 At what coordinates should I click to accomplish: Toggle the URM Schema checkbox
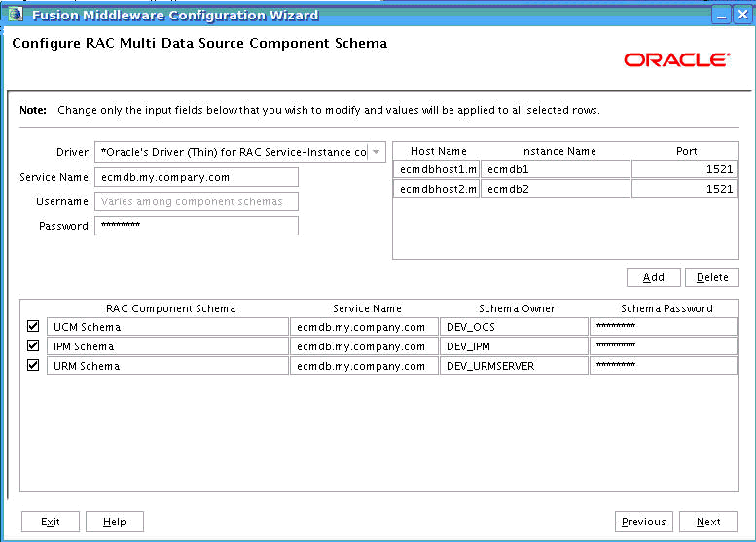click(33, 365)
